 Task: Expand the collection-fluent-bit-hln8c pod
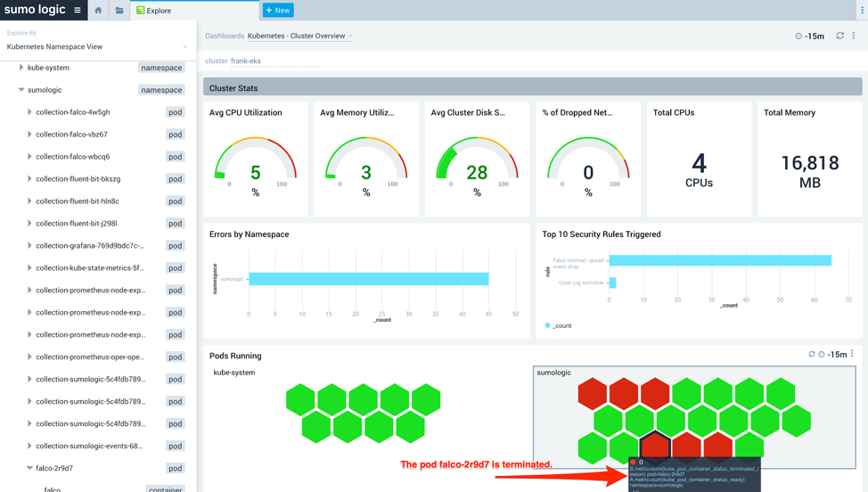(29, 201)
